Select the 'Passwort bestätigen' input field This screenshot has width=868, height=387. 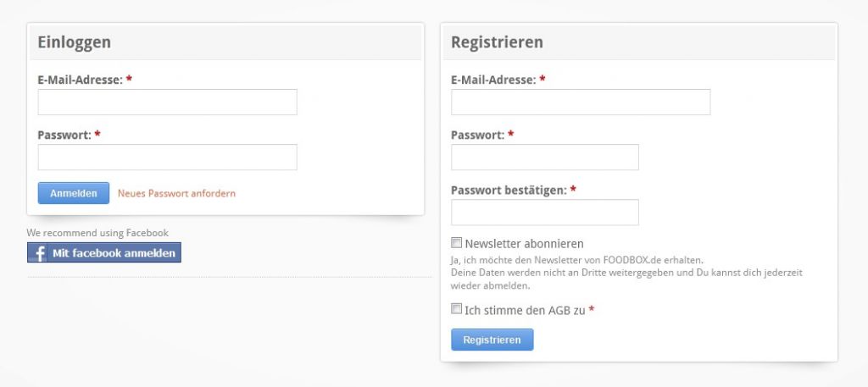click(544, 213)
